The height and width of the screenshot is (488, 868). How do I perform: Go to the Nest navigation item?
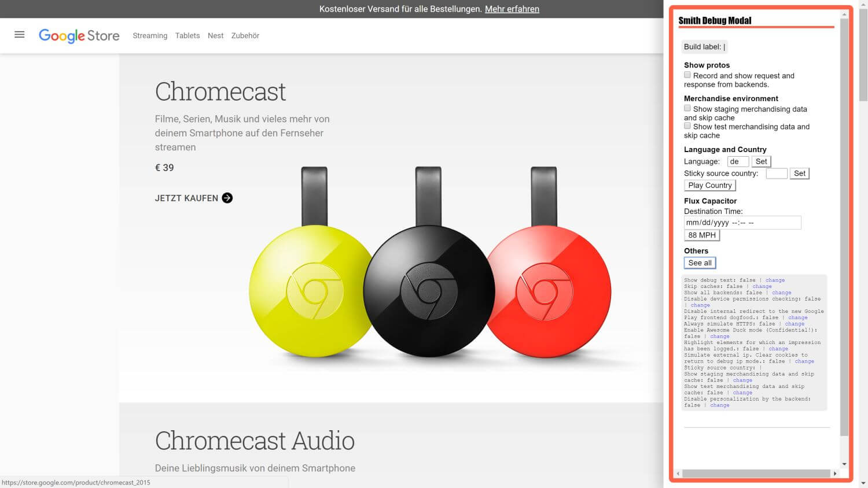(x=215, y=36)
